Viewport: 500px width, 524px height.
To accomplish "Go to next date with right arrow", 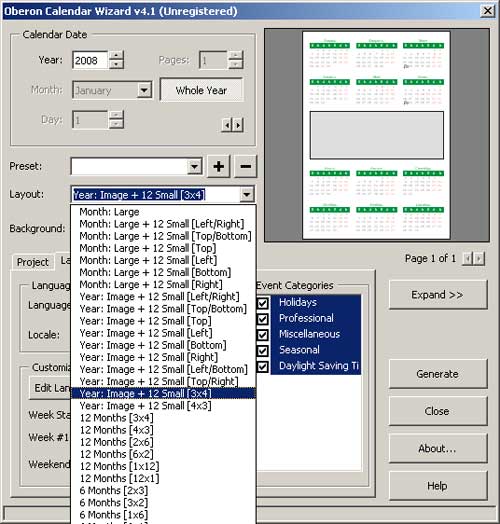I will 238,125.
